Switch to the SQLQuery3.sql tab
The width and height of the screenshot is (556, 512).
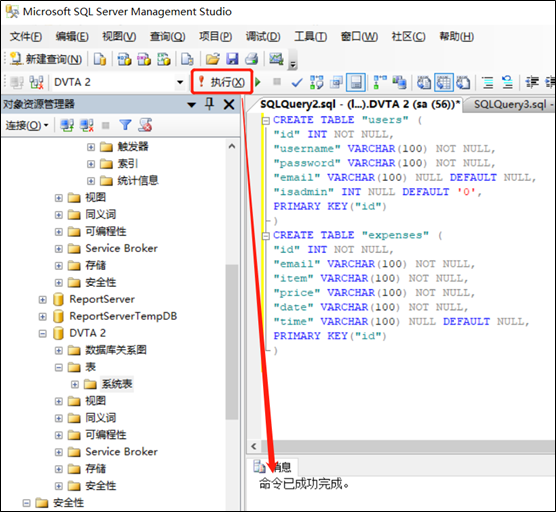pos(510,104)
